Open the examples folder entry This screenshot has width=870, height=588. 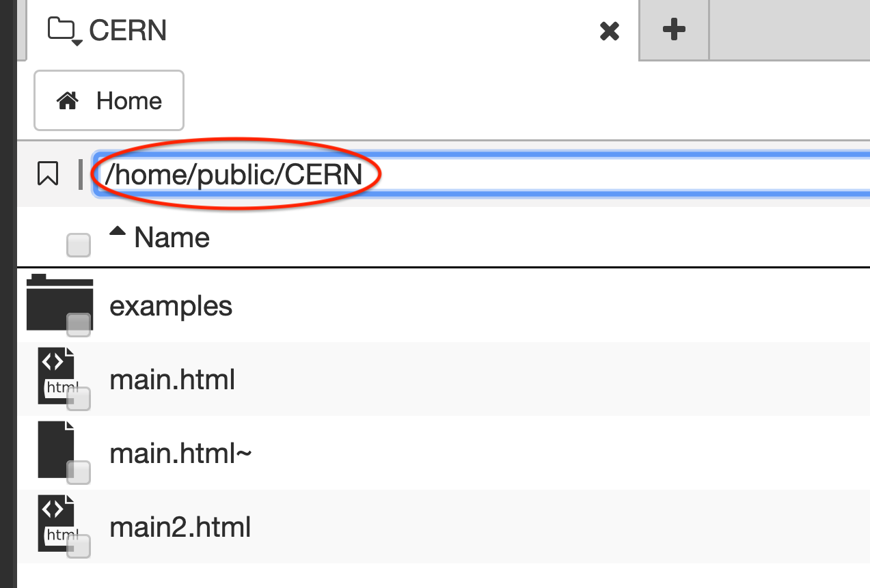pos(171,306)
